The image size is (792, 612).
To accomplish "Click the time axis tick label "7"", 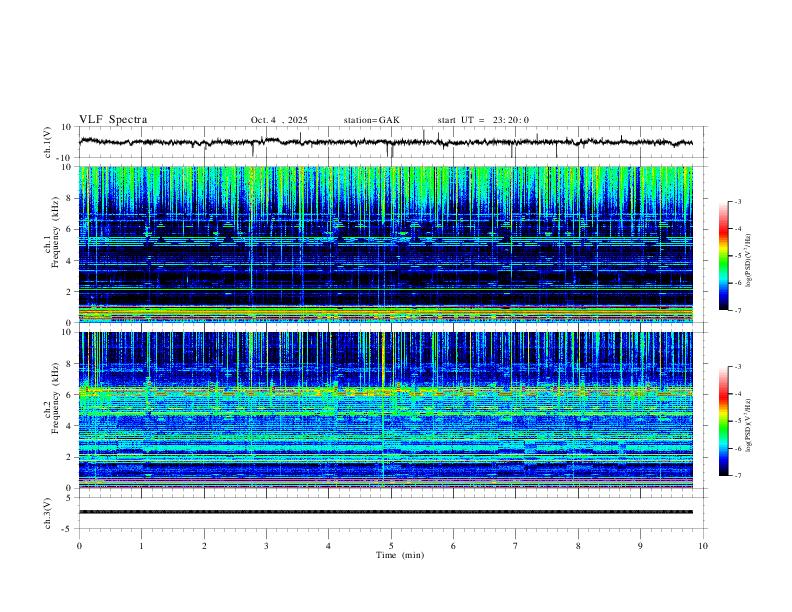I will 516,546.
